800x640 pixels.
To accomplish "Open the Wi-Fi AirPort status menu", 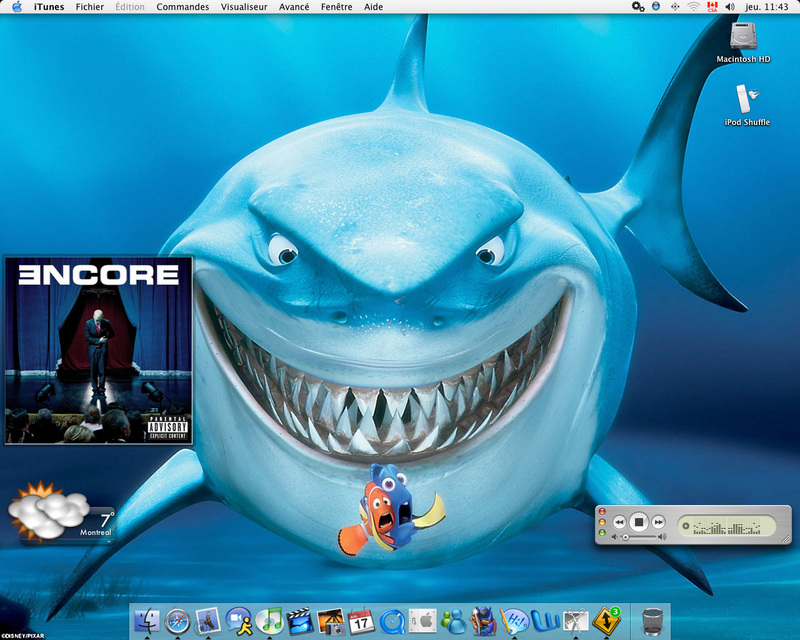I will [693, 7].
